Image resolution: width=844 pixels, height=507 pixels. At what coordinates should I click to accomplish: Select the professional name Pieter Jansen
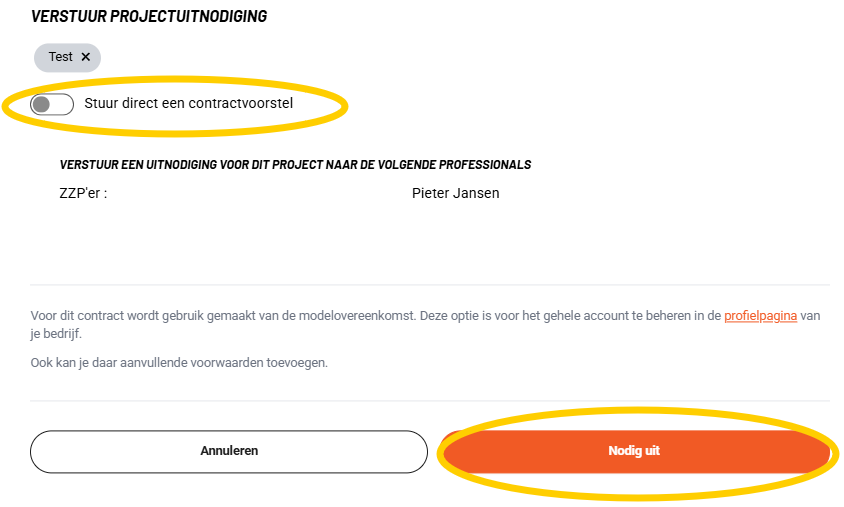click(455, 193)
